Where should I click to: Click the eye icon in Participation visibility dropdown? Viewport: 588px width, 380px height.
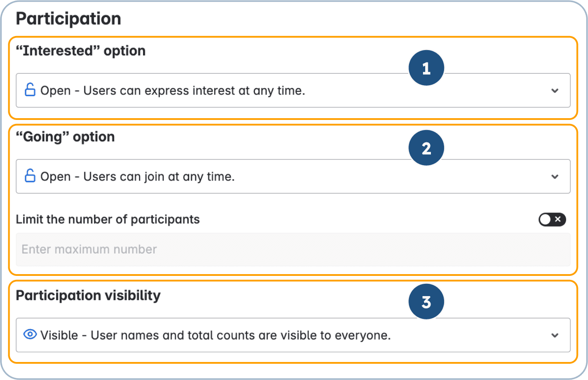point(30,335)
